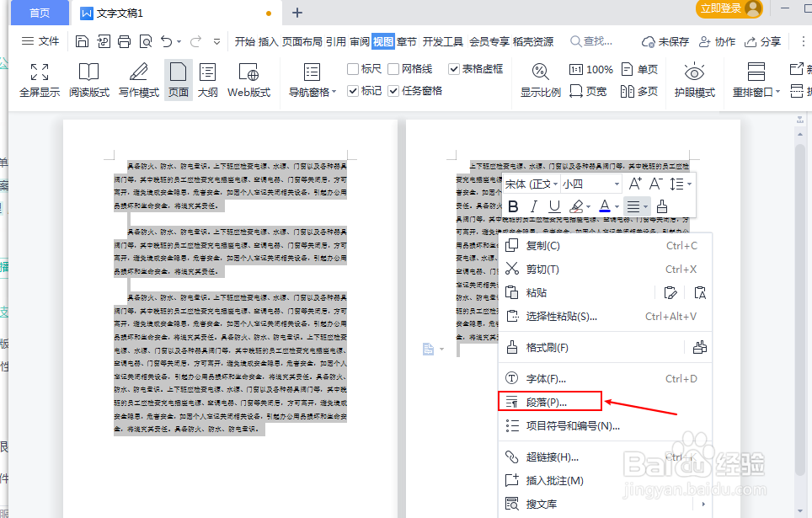Select Page width (页宽) zoom
This screenshot has width=812, height=518.
pos(588,92)
